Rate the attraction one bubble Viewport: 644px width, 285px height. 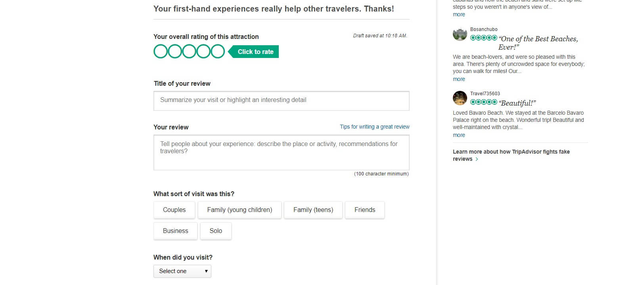pyautogui.click(x=161, y=52)
